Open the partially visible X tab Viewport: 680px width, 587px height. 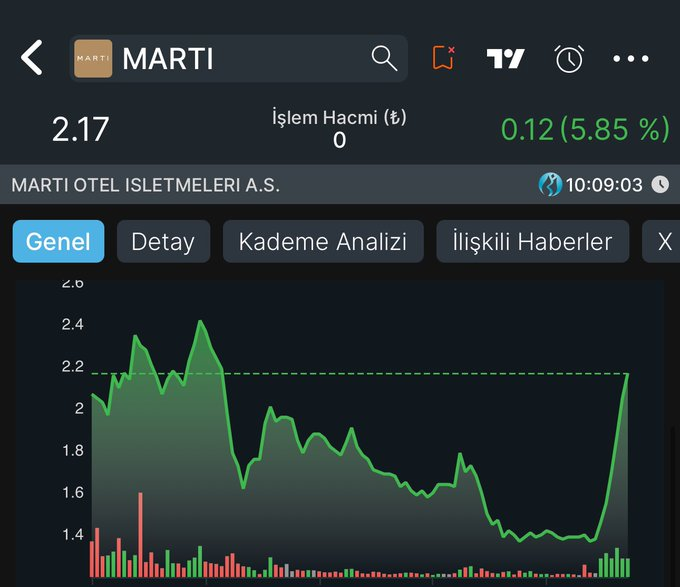click(x=662, y=241)
